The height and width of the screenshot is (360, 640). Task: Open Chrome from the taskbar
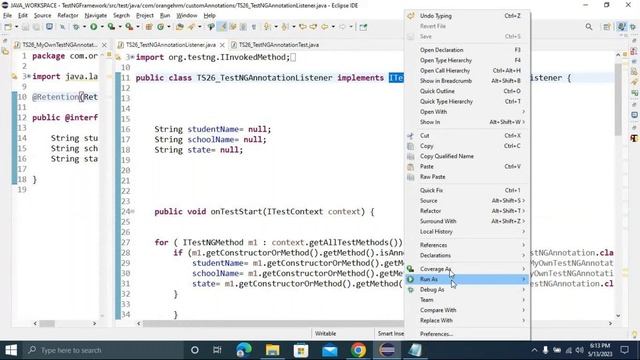(x=358, y=350)
